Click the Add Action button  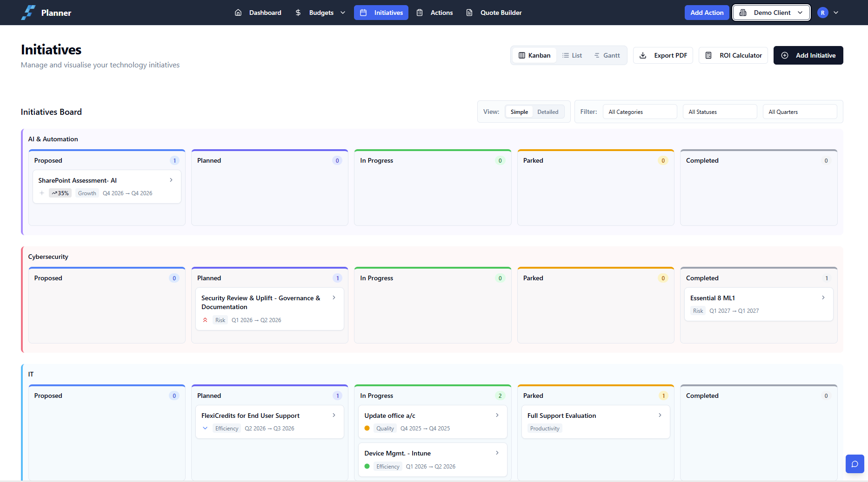[707, 13]
